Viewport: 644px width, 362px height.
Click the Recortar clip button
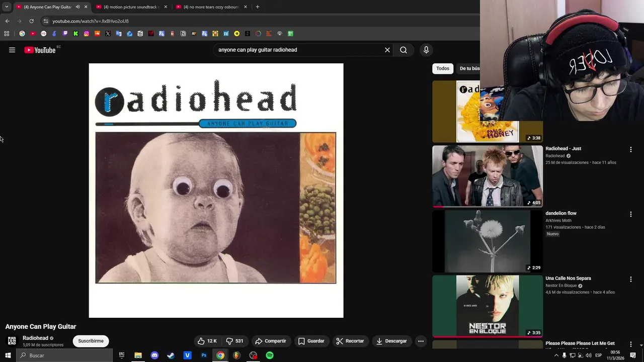click(350, 341)
